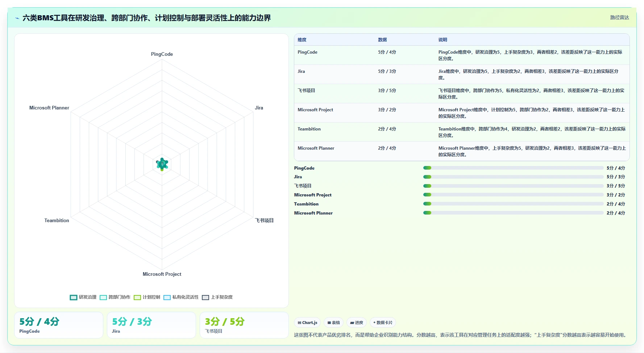644x353 pixels.
Task: Select the Jira table row name
Action: coord(301,71)
